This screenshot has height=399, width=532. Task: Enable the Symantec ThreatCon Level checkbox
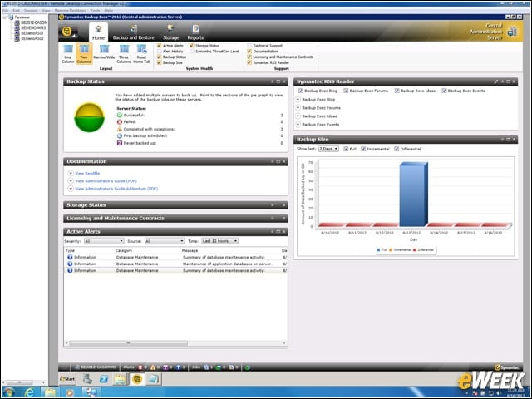click(x=192, y=52)
